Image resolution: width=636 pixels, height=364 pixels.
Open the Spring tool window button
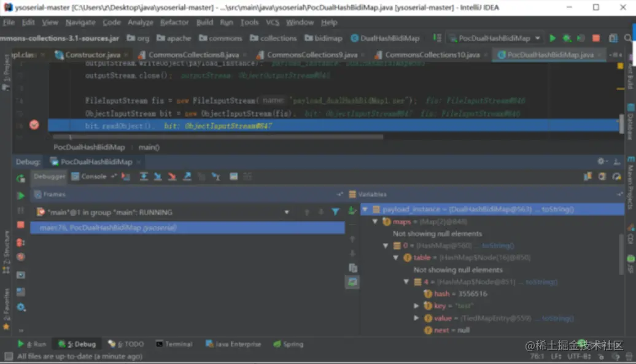click(289, 344)
